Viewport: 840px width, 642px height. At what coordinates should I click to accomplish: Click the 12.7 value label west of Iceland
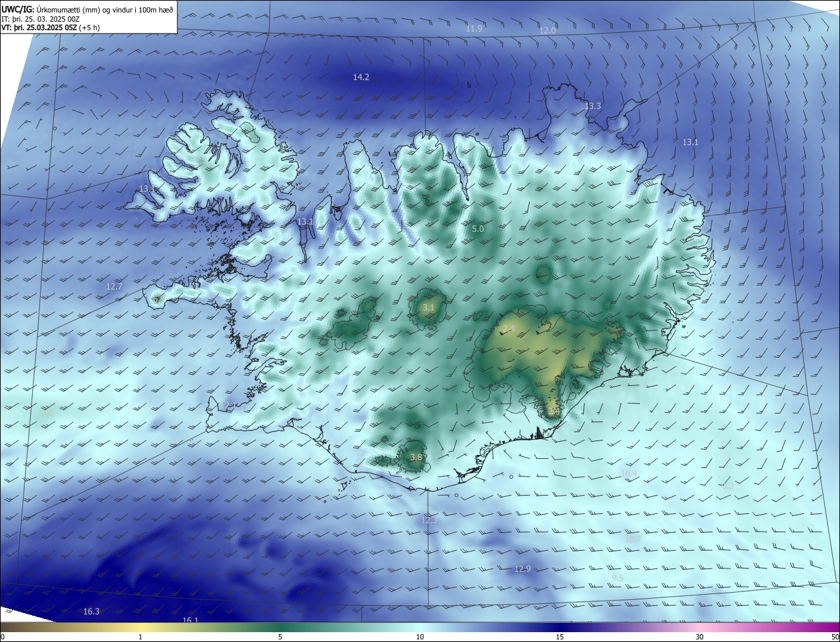click(114, 286)
